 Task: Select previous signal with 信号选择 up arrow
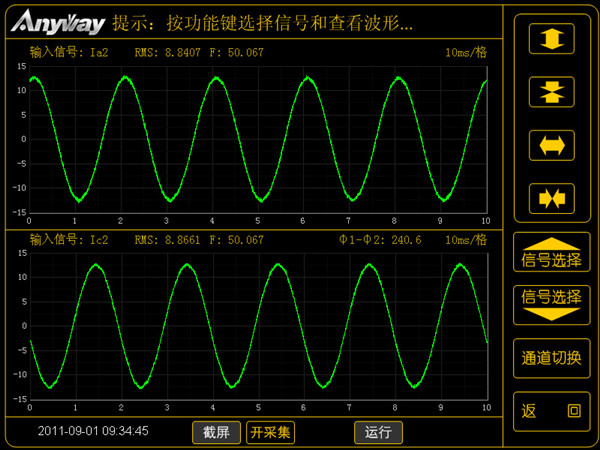551,254
